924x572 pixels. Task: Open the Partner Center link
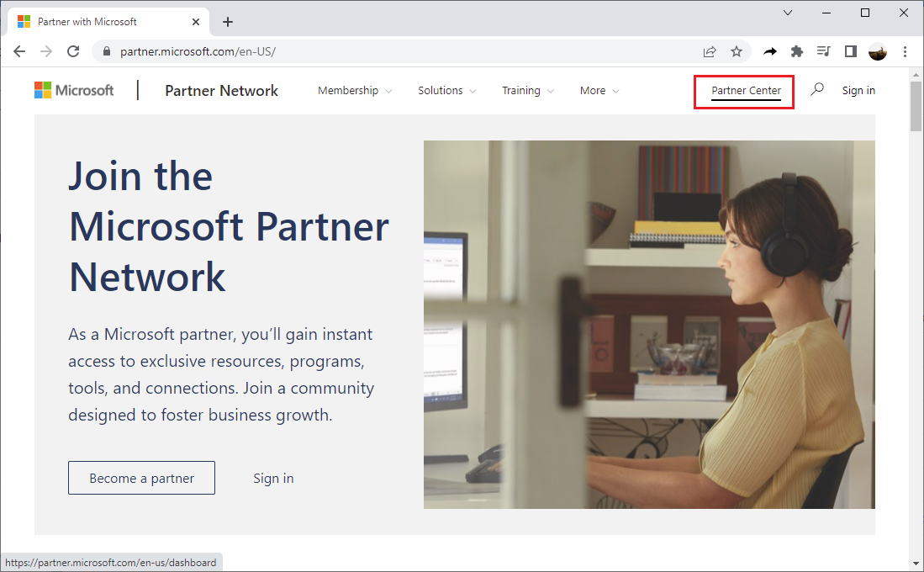pyautogui.click(x=746, y=91)
